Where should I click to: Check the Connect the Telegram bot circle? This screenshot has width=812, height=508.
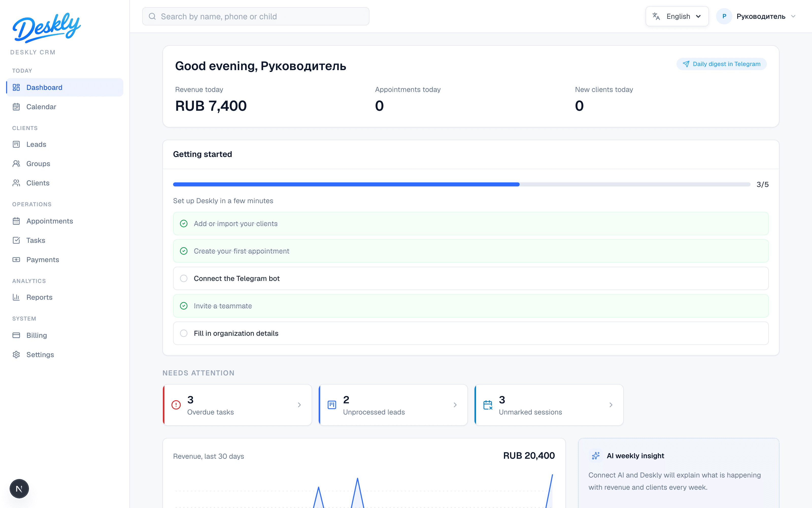click(183, 278)
